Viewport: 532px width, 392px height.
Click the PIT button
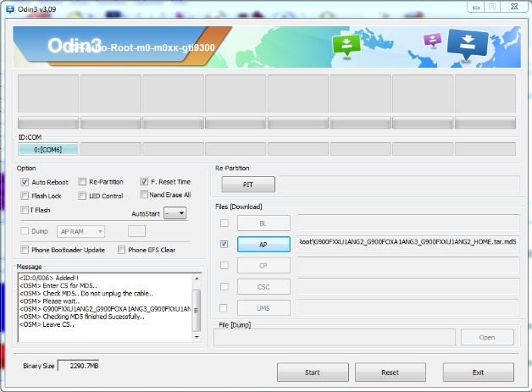248,185
